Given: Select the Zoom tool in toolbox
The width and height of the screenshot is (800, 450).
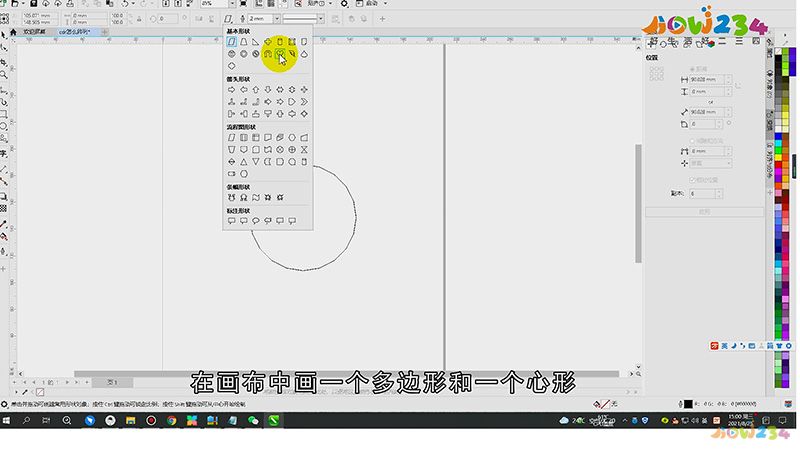Looking at the screenshot, I should tap(4, 74).
